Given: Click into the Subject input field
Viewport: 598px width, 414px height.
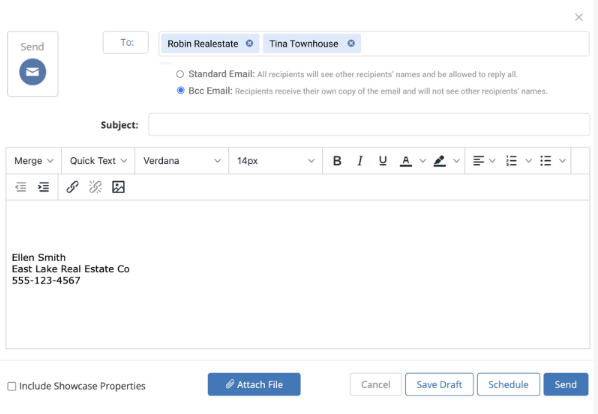Looking at the screenshot, I should [x=369, y=124].
